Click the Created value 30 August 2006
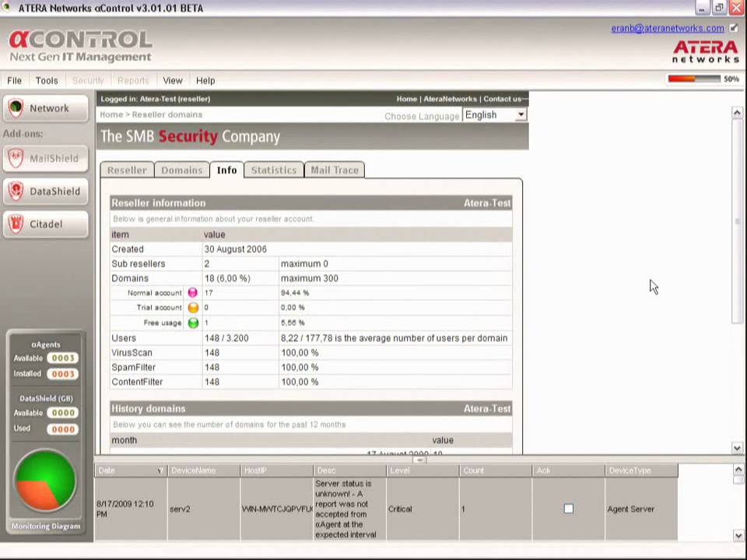 click(x=235, y=249)
